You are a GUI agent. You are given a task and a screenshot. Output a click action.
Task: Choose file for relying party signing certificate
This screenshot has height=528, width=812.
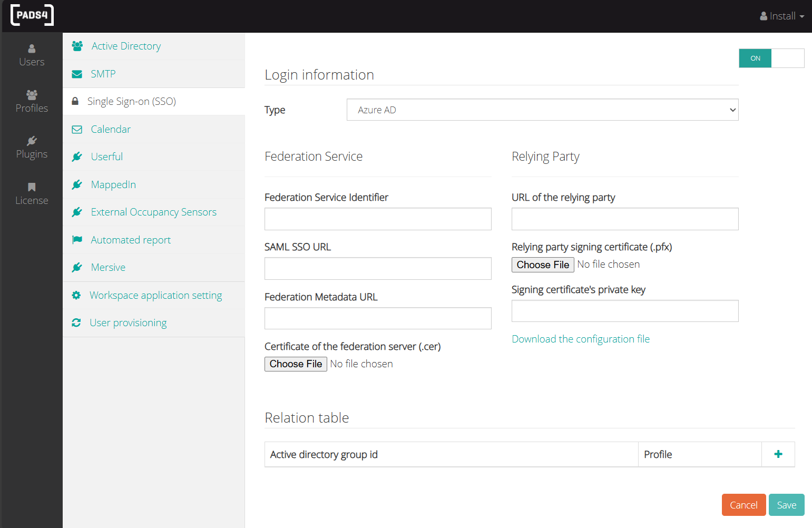(x=543, y=265)
